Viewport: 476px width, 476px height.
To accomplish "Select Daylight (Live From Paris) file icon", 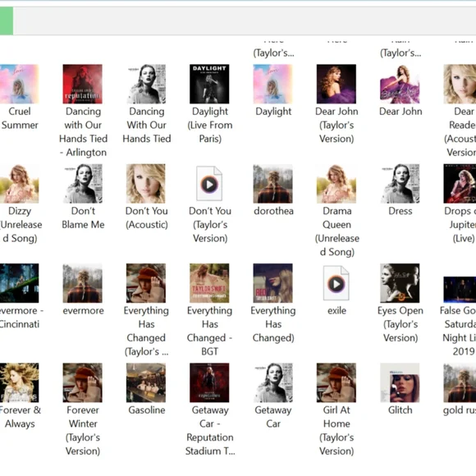I will [209, 84].
